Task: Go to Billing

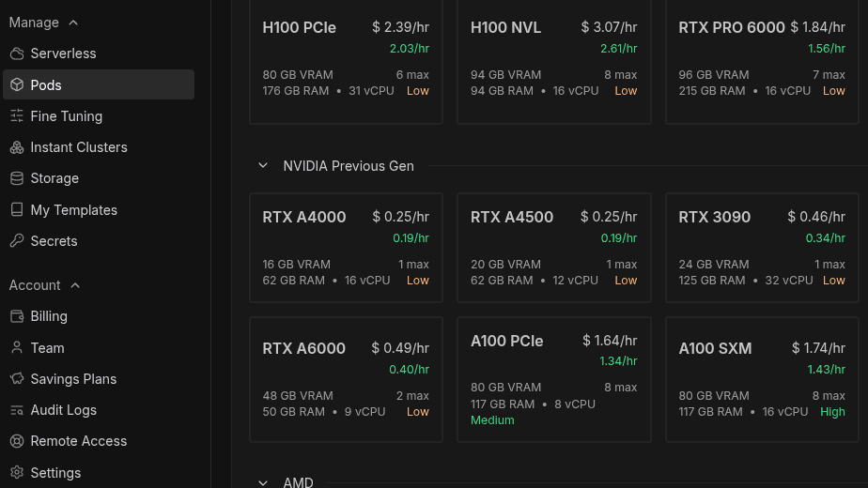Action: pyautogui.click(x=99, y=316)
